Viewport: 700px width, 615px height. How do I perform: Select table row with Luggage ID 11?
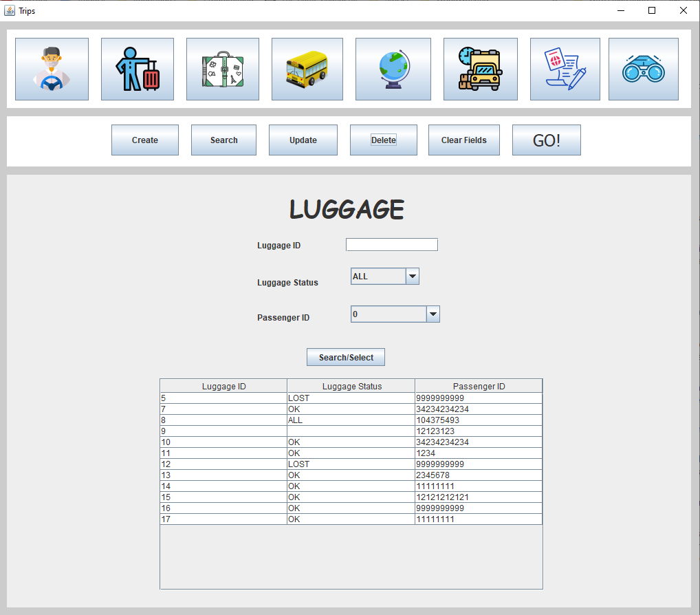tap(351, 453)
